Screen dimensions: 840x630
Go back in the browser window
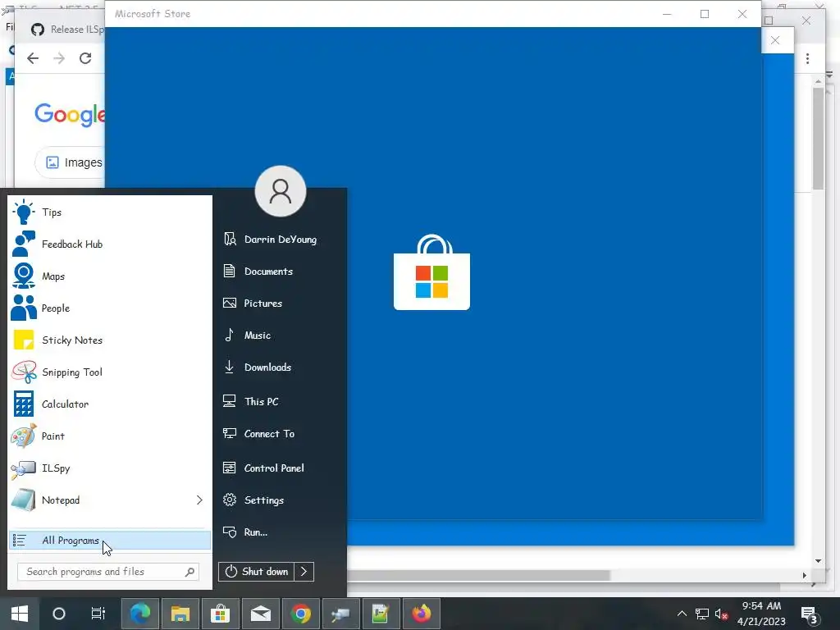pyautogui.click(x=33, y=58)
